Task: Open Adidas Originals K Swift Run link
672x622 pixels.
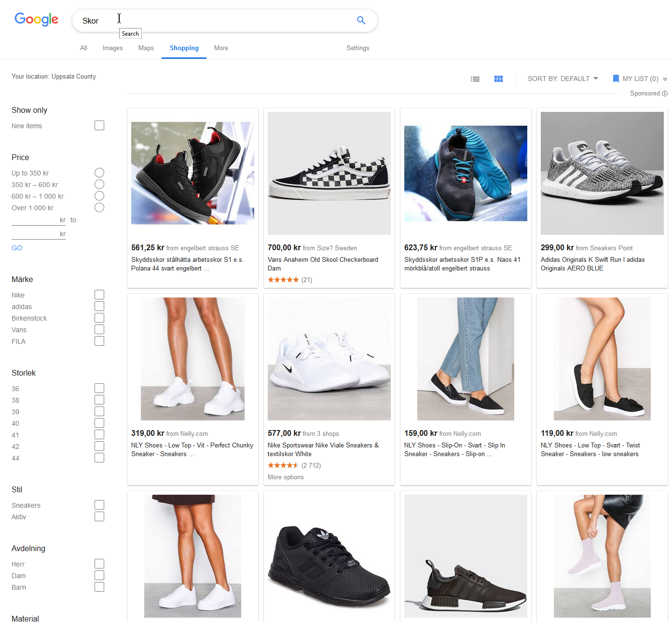Action: pyautogui.click(x=592, y=264)
